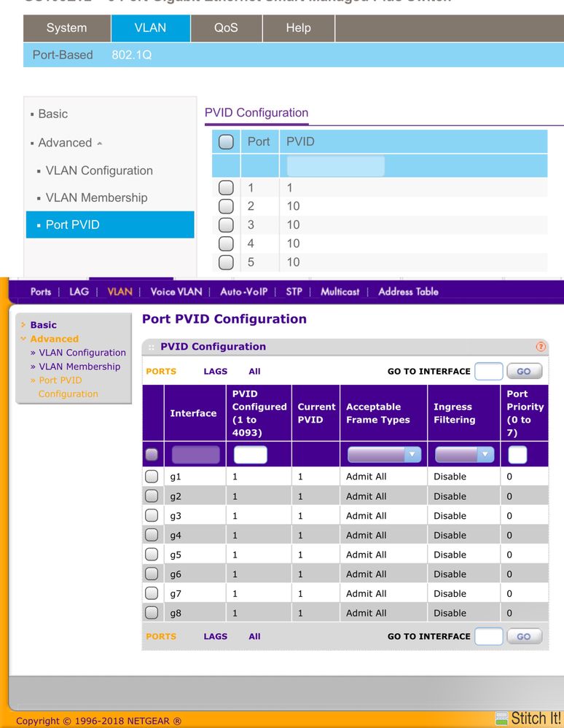Toggle the g8 interface checkbox
564x728 pixels.
click(x=152, y=613)
